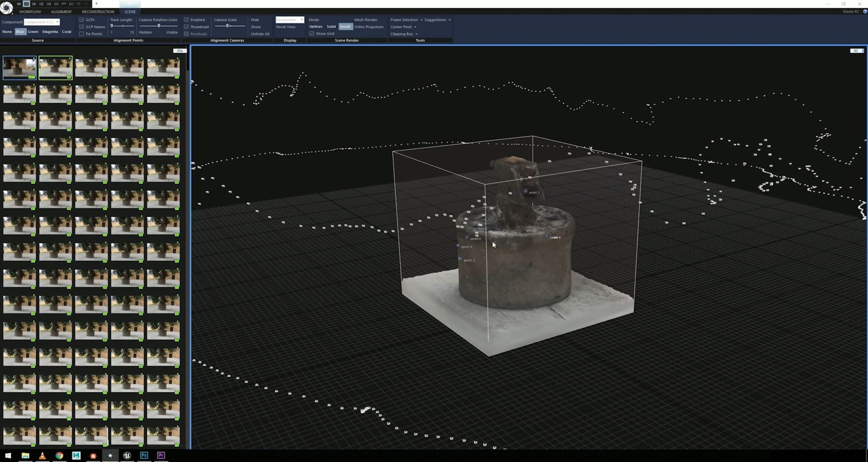Open the Component dropdown
868x462 pixels.
point(42,22)
